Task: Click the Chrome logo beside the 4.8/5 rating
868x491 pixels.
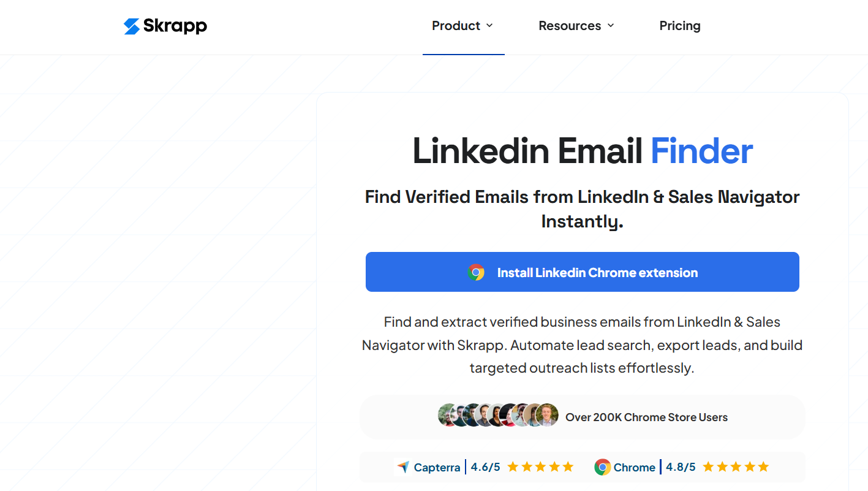Action: tap(602, 467)
